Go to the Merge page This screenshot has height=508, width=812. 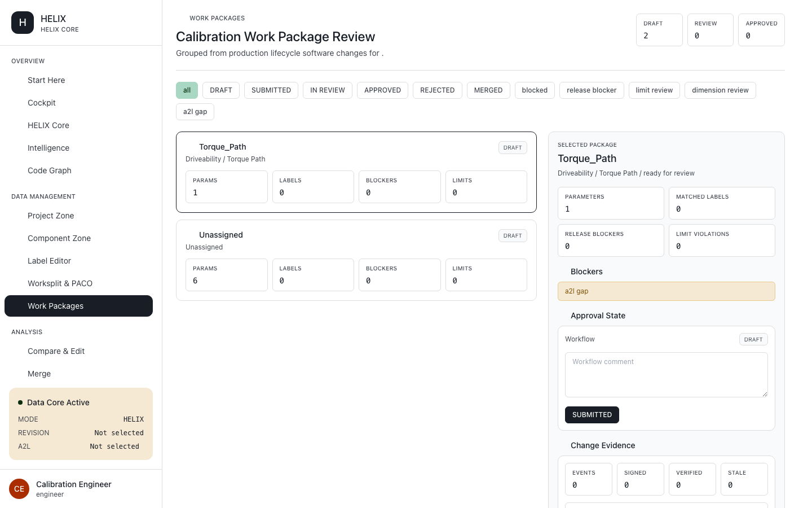(78, 374)
